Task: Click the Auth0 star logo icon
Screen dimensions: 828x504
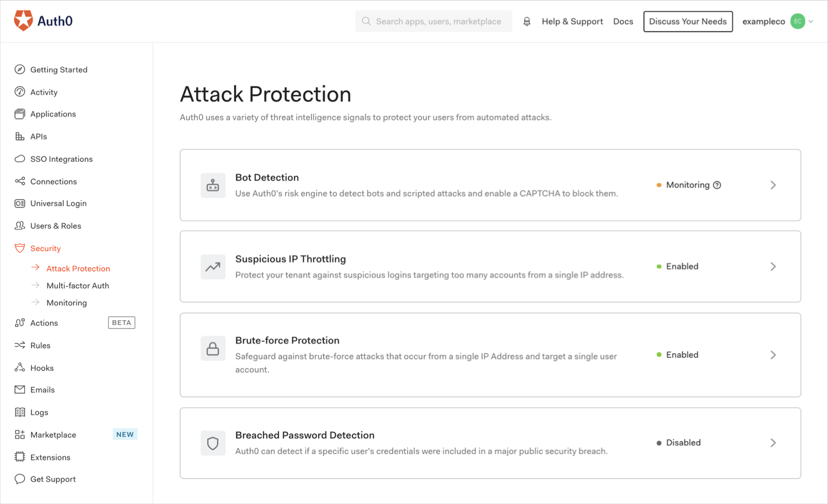Action: pos(23,21)
